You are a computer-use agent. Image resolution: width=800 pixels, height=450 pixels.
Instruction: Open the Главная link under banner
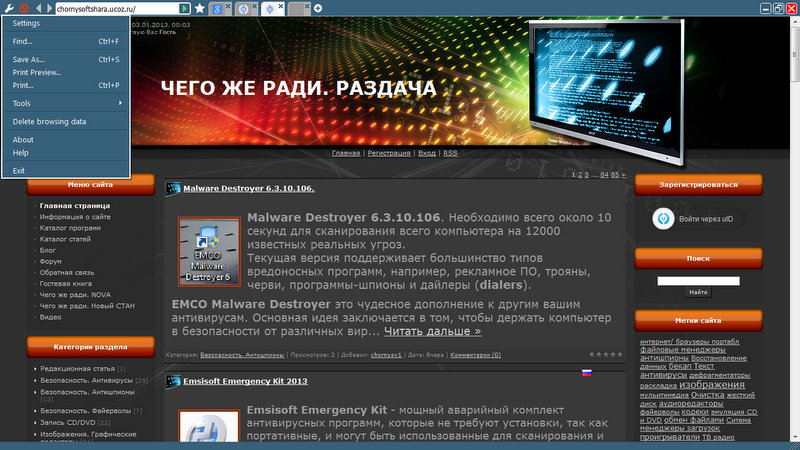coord(346,153)
